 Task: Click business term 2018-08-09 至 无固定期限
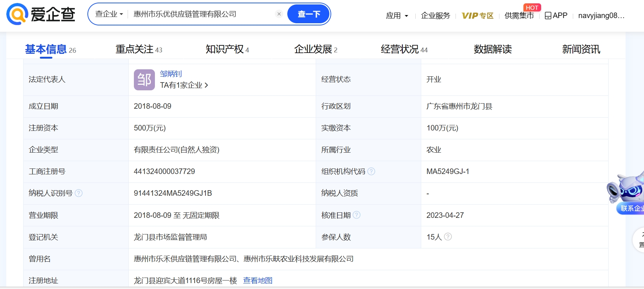click(177, 215)
